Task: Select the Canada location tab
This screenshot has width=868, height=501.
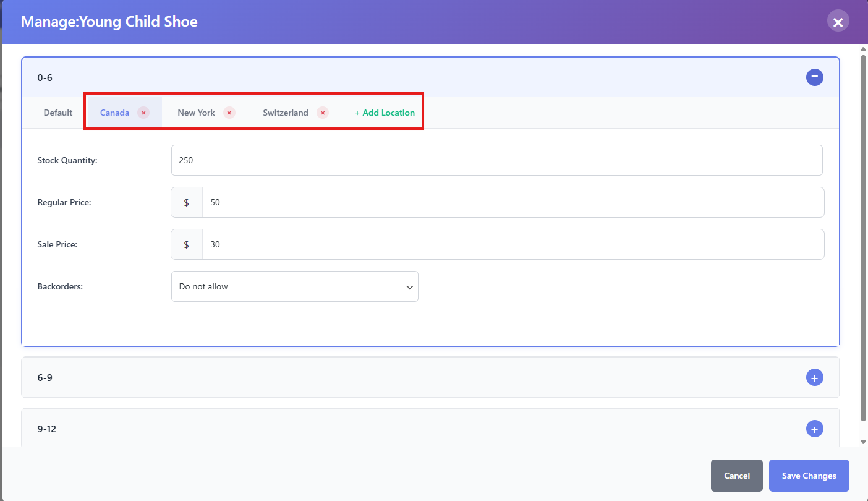Action: point(115,113)
